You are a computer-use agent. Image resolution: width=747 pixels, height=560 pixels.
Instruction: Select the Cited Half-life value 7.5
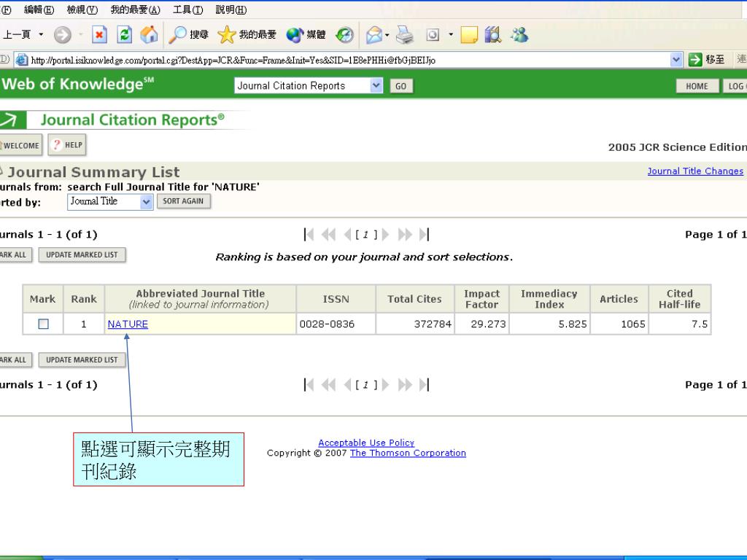700,324
